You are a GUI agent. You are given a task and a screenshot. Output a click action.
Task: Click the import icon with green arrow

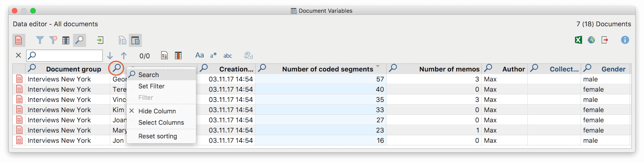click(x=100, y=40)
